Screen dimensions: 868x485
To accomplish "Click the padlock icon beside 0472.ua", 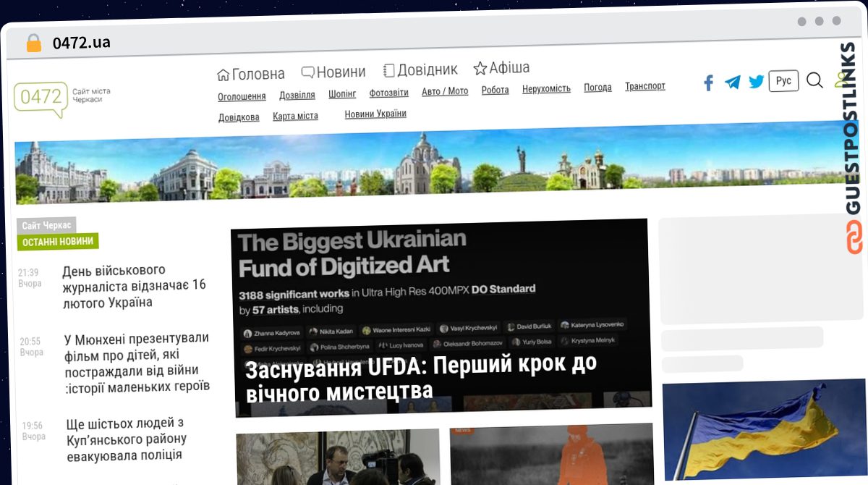I will coord(33,43).
